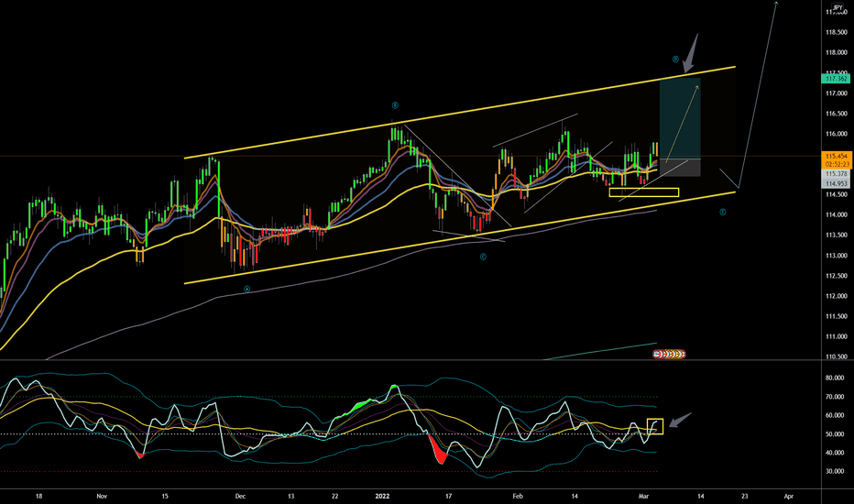854x504 pixels.
Task: Click the Mar label on time axis
Action: tap(644, 497)
